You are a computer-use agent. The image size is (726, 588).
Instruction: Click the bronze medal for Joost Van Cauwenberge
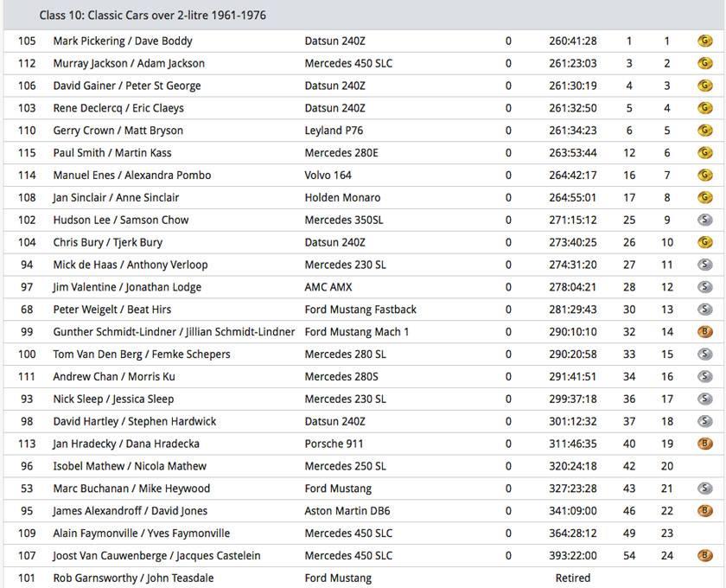coord(704,555)
